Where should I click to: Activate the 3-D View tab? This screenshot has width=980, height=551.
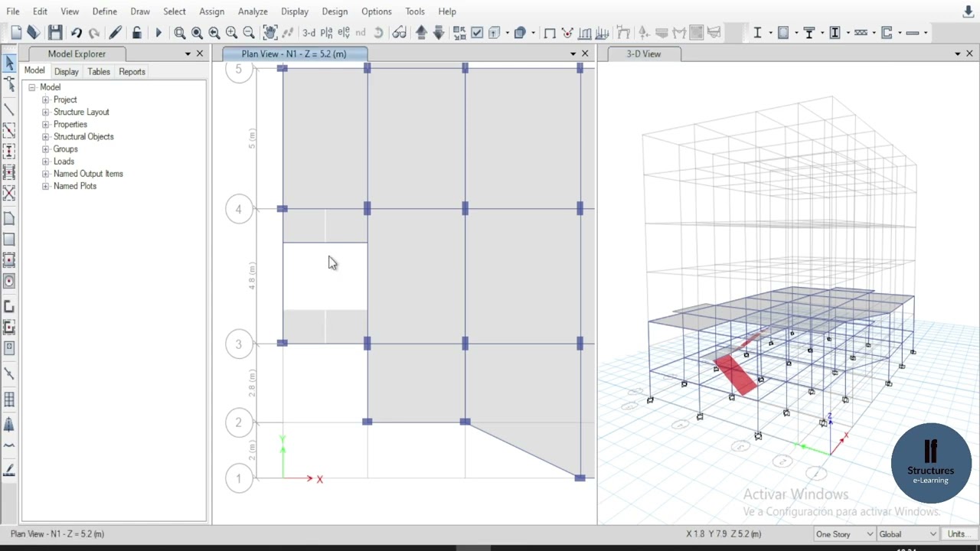(x=643, y=54)
